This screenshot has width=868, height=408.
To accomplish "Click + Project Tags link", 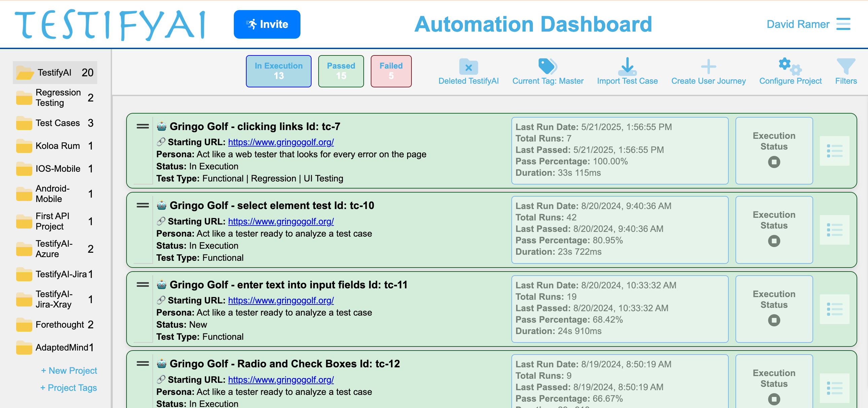I will (x=69, y=387).
